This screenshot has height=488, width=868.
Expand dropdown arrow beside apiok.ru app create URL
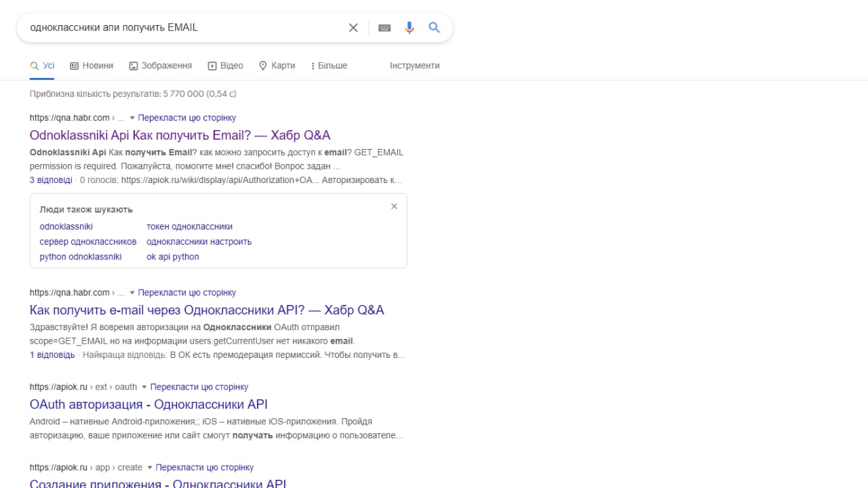point(149,468)
